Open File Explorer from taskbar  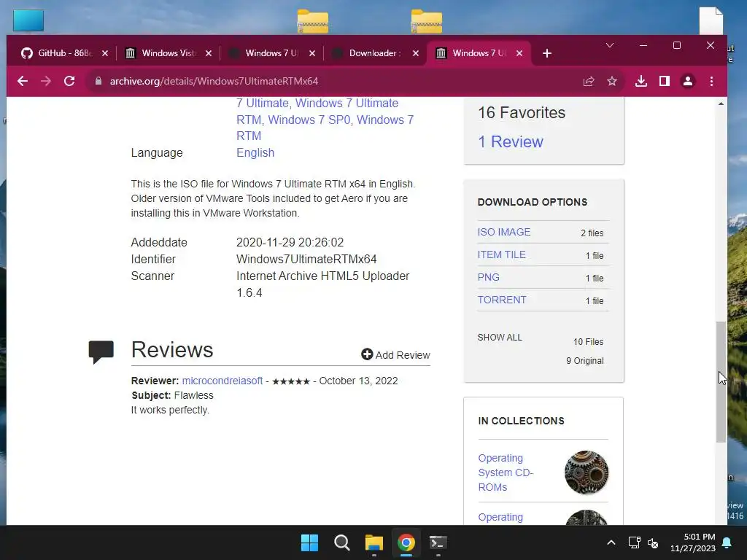pos(374,542)
